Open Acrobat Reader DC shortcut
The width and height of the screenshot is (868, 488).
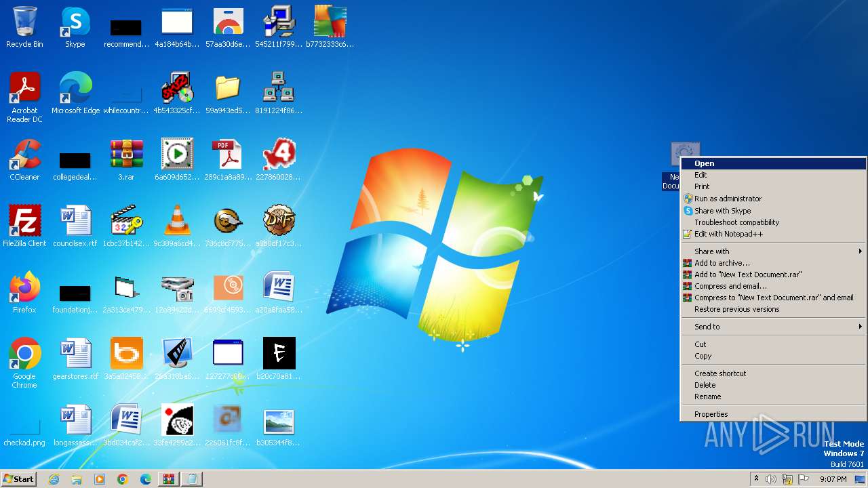pyautogui.click(x=24, y=98)
